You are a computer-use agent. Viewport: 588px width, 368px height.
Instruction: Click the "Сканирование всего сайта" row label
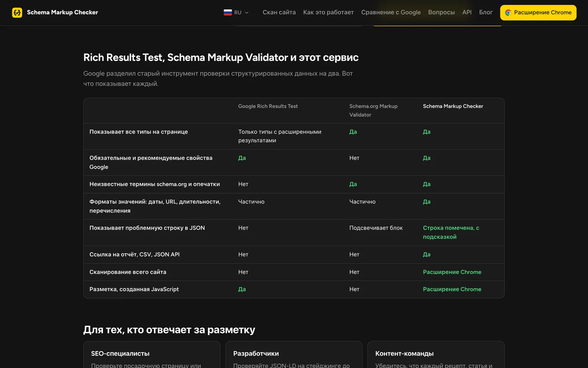[128, 272]
